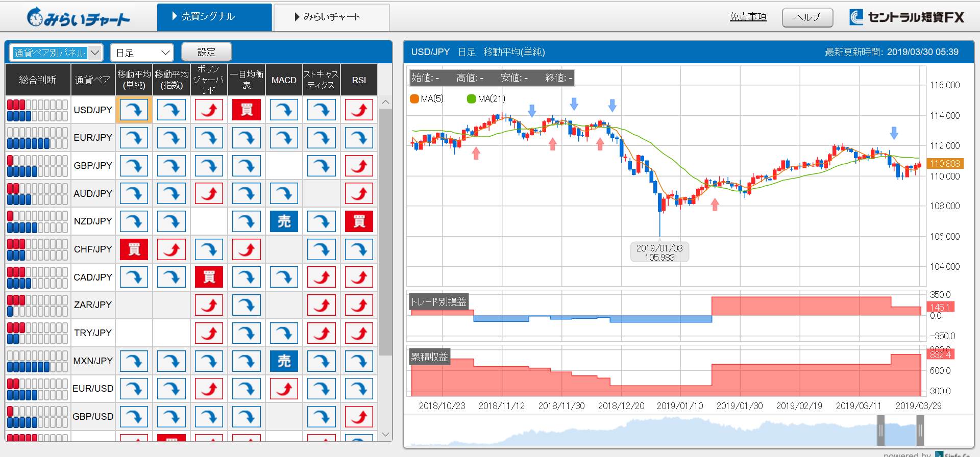
Task: Open the 日足 timeframe dropdown
Action: pyautogui.click(x=142, y=53)
